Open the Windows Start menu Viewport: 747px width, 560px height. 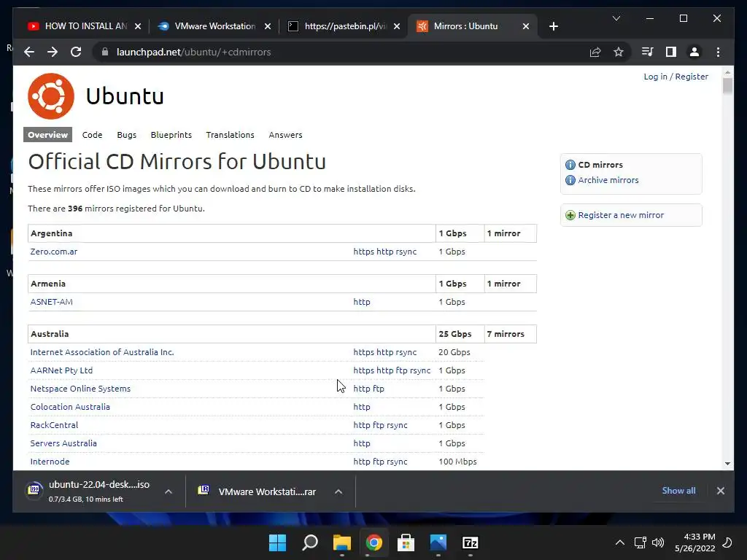click(x=277, y=542)
